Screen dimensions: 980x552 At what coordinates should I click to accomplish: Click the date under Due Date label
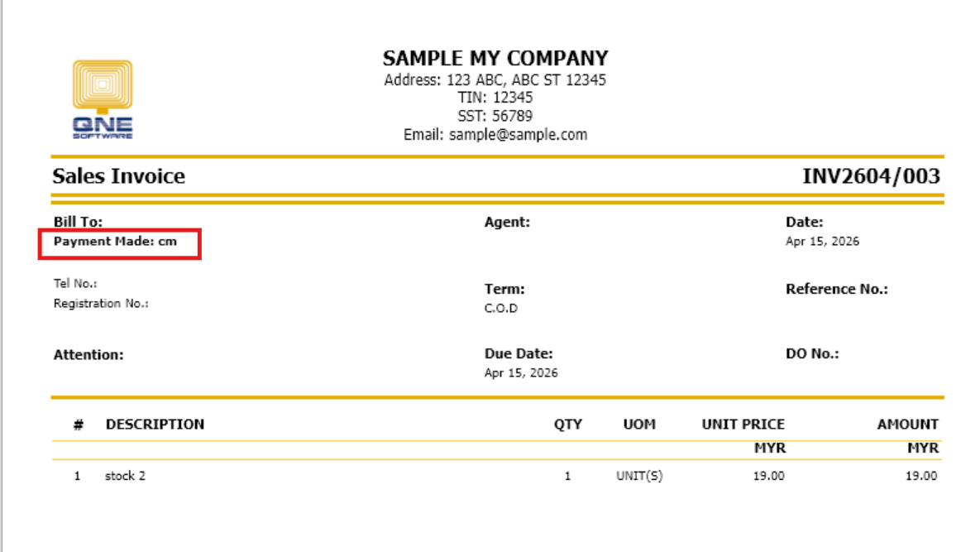[521, 373]
